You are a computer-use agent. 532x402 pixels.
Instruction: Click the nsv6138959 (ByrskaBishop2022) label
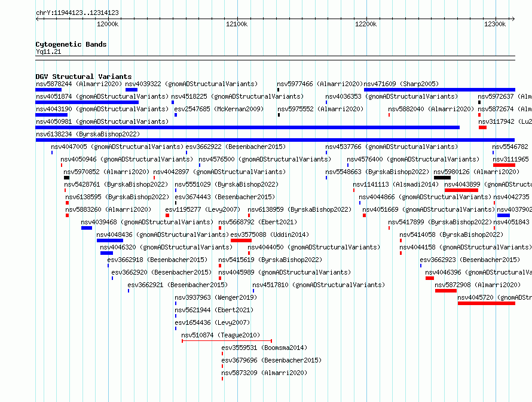(x=299, y=209)
